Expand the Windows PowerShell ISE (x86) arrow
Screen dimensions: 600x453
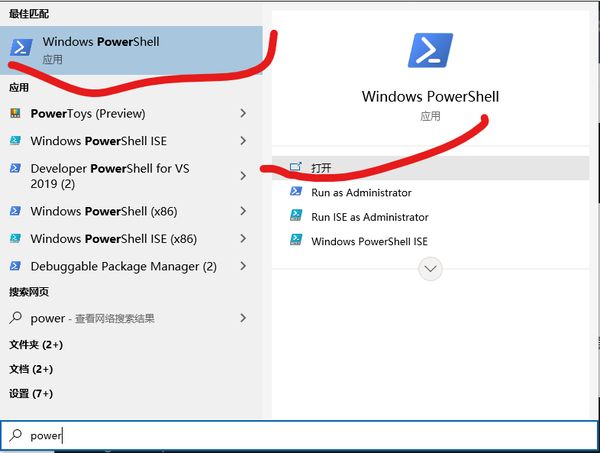(x=243, y=238)
